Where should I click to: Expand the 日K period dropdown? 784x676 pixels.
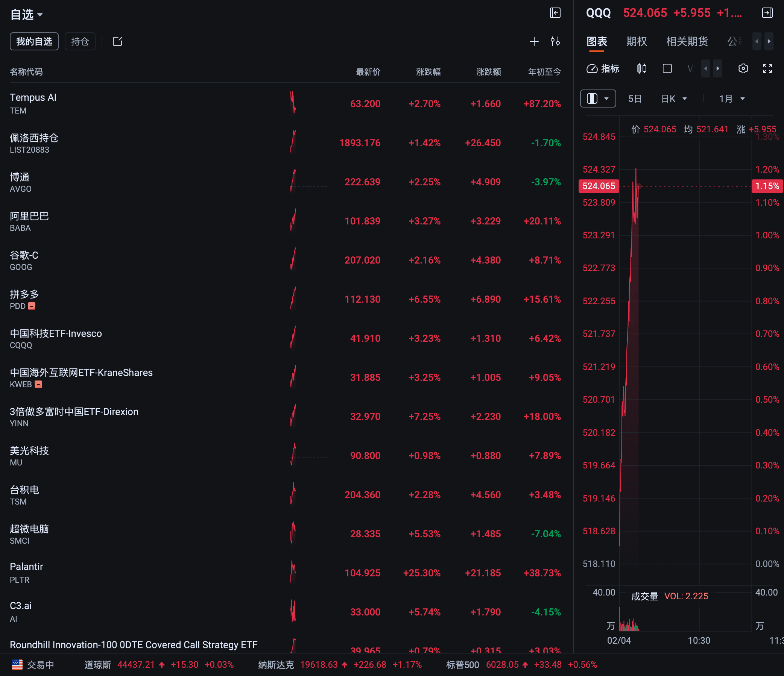point(674,99)
